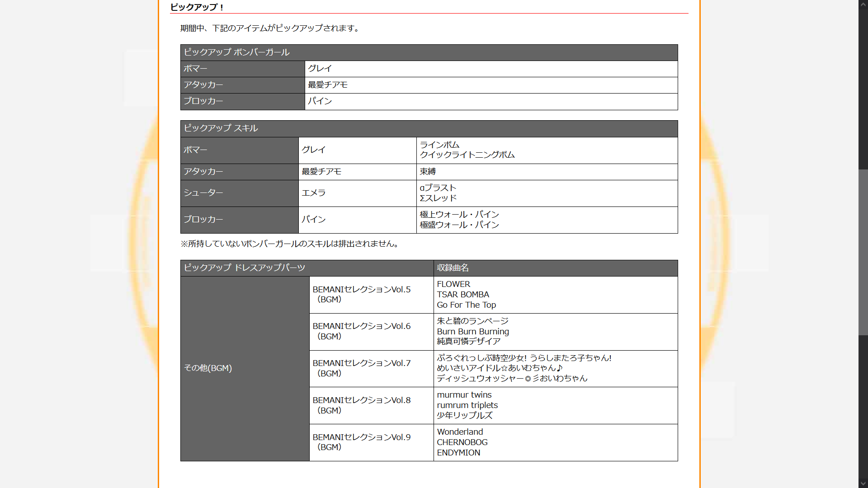Click the 束縛 skill cell
The width and height of the screenshot is (868, 488).
[x=547, y=172]
